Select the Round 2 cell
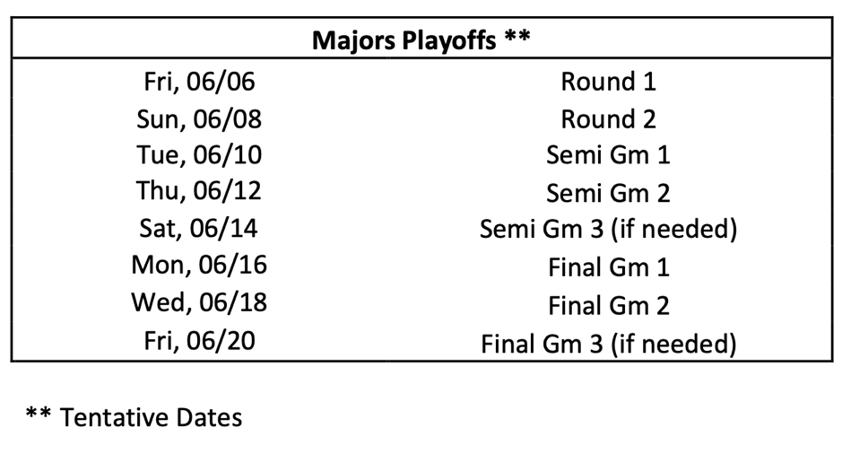Image resolution: width=868 pixels, height=454 pixels. (608, 118)
